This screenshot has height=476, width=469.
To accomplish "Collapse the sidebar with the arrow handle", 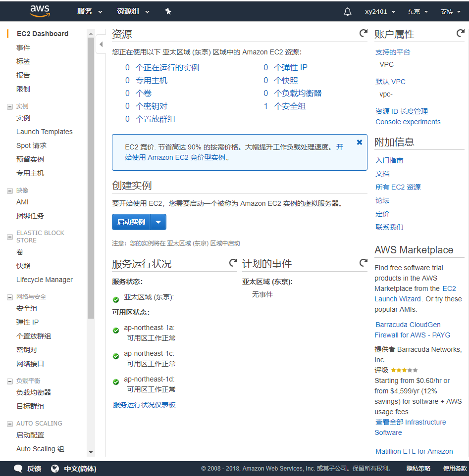I will pyautogui.click(x=101, y=45).
